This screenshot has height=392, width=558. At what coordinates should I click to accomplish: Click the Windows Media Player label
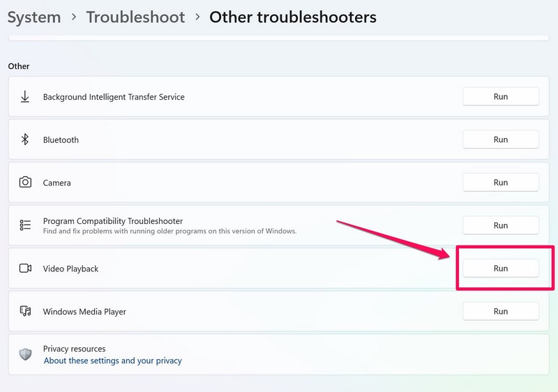84,312
